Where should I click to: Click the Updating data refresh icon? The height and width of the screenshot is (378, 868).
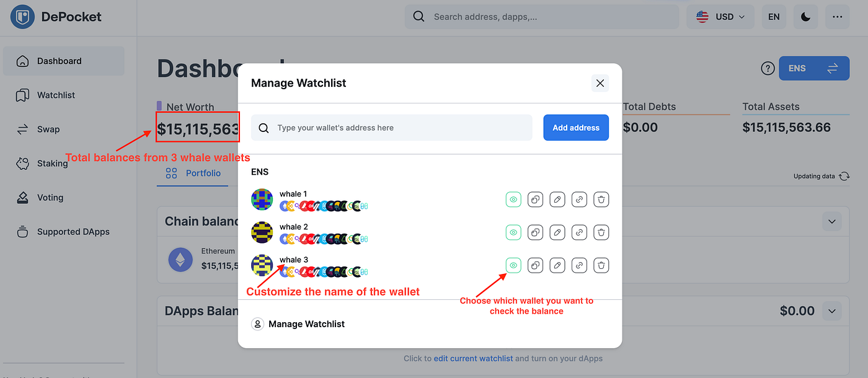coord(844,177)
